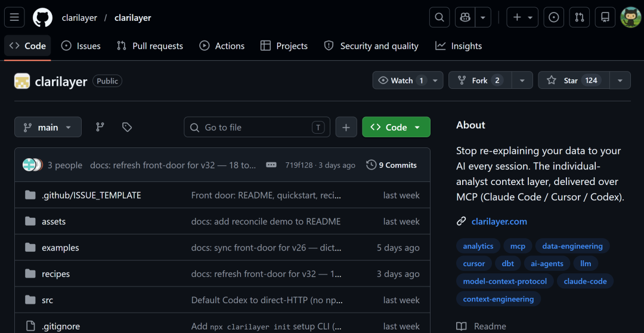This screenshot has width=644, height=333.
Task: Open the assets folder
Action: [54, 221]
